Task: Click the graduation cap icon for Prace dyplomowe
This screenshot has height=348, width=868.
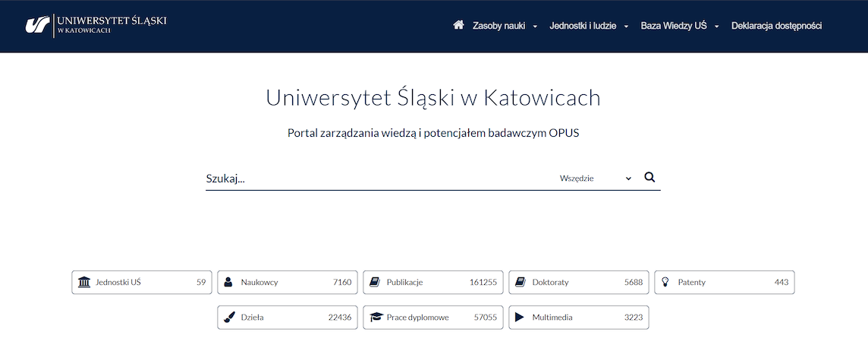Action: (376, 318)
